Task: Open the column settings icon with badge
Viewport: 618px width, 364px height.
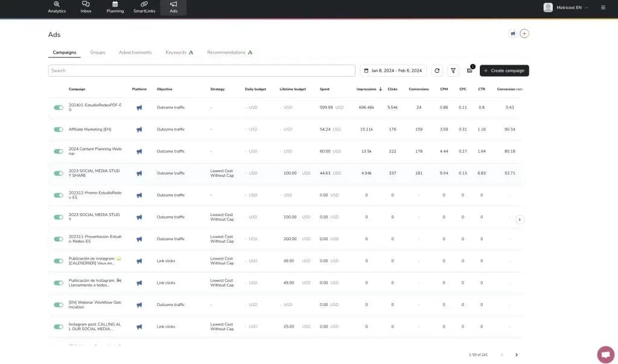Action: coord(470,70)
